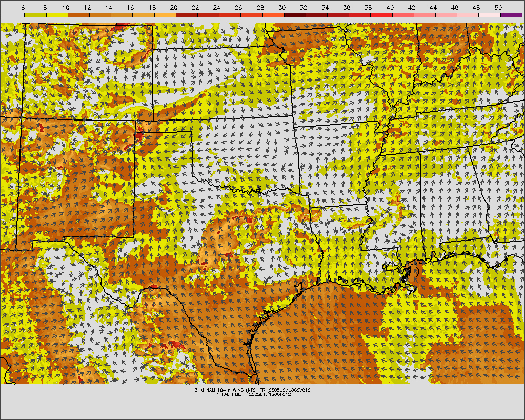Click the legend label "42"

click(412, 7)
